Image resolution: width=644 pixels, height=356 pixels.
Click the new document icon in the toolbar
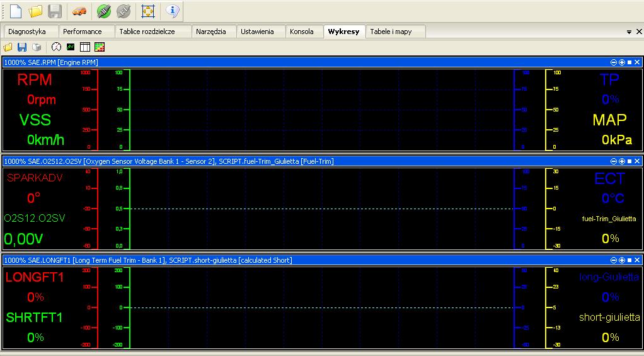tap(16, 11)
